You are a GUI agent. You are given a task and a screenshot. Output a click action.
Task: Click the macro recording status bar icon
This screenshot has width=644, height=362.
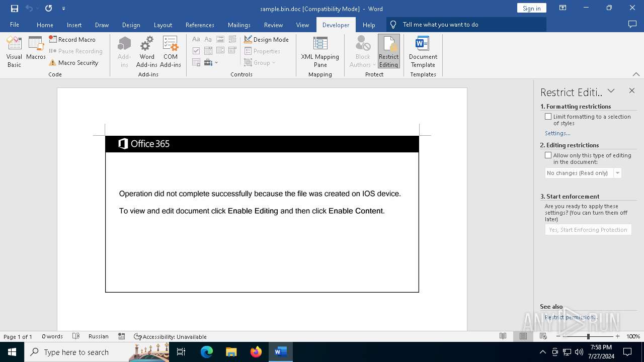click(122, 336)
